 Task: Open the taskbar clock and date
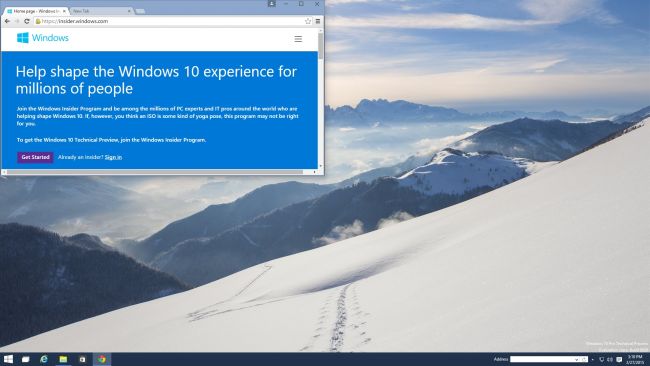pyautogui.click(x=635, y=359)
